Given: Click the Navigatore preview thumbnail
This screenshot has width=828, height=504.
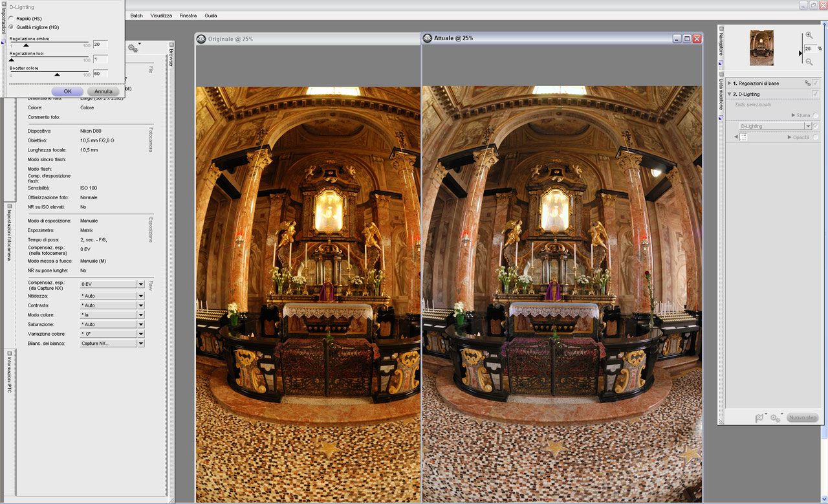Looking at the screenshot, I should coord(761,48).
